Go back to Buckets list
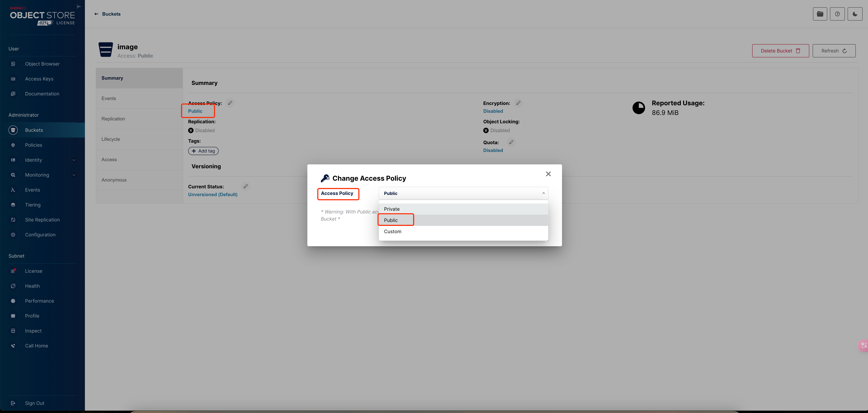The width and height of the screenshot is (868, 413). coord(107,14)
